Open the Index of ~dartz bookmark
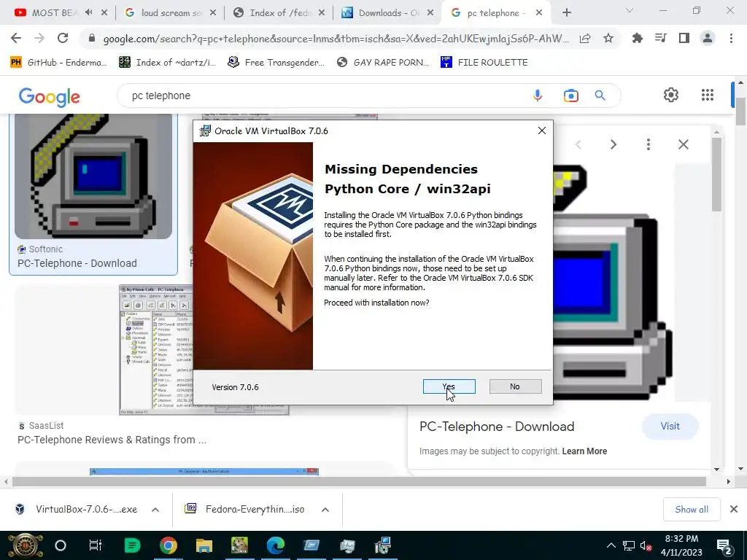The height and width of the screenshot is (560, 747). point(168,63)
